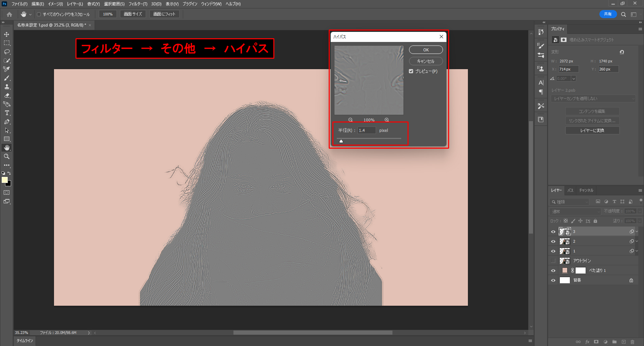This screenshot has width=644, height=346.
Task: Select the Brush tool
Action: (x=7, y=78)
